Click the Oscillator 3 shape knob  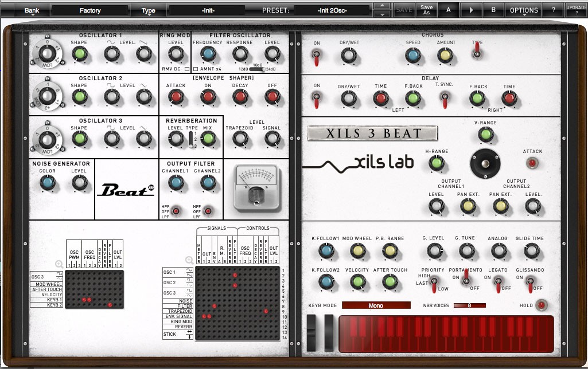79,139
